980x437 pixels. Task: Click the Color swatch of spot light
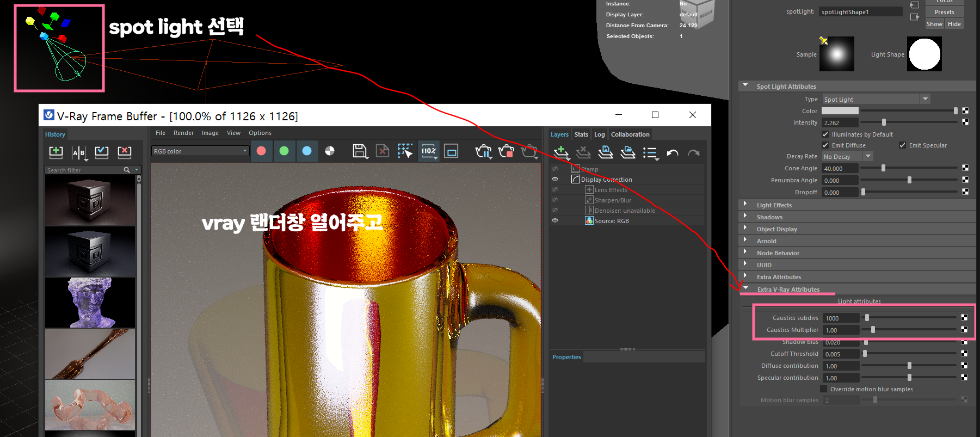[840, 110]
